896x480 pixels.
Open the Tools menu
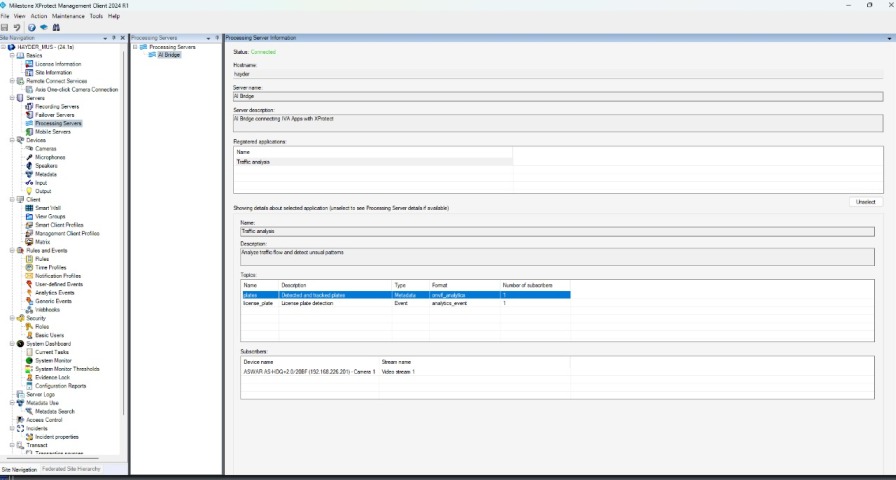(96, 16)
